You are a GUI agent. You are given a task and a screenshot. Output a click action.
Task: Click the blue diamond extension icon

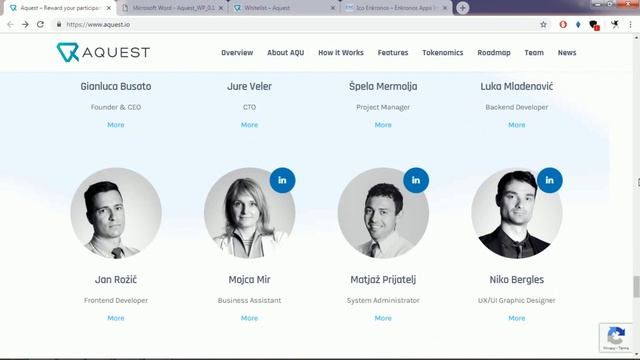[578, 24]
